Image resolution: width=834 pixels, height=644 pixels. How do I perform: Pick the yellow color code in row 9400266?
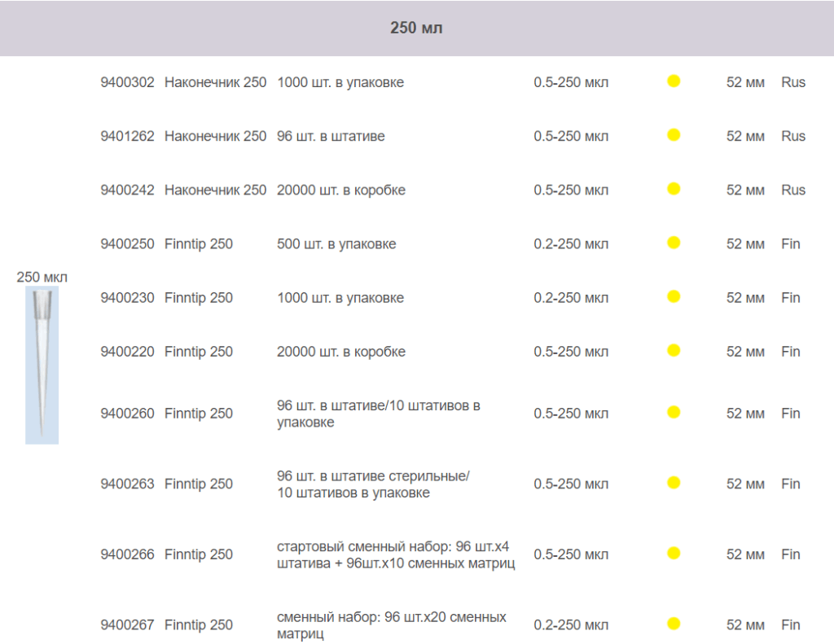pyautogui.click(x=674, y=554)
